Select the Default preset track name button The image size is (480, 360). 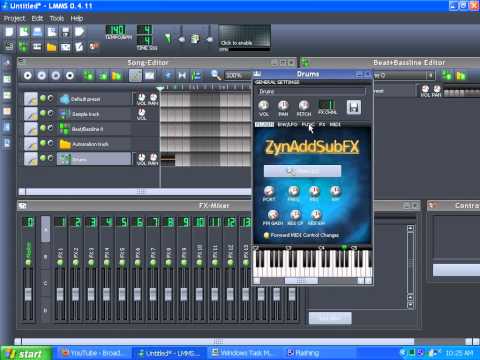(94, 99)
